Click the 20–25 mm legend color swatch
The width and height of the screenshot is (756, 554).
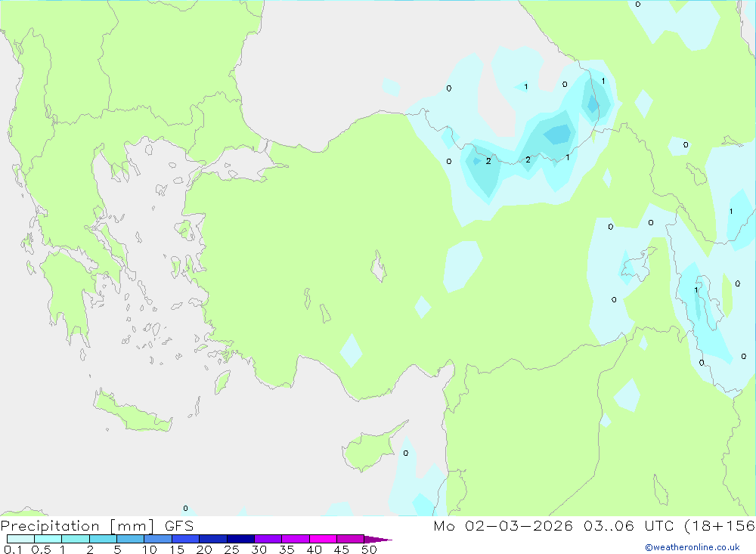point(213,539)
